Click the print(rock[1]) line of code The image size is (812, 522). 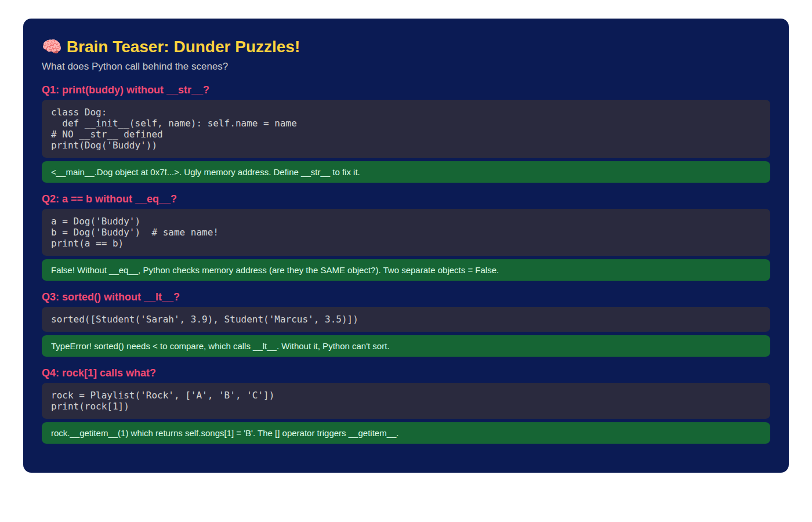coord(90,407)
